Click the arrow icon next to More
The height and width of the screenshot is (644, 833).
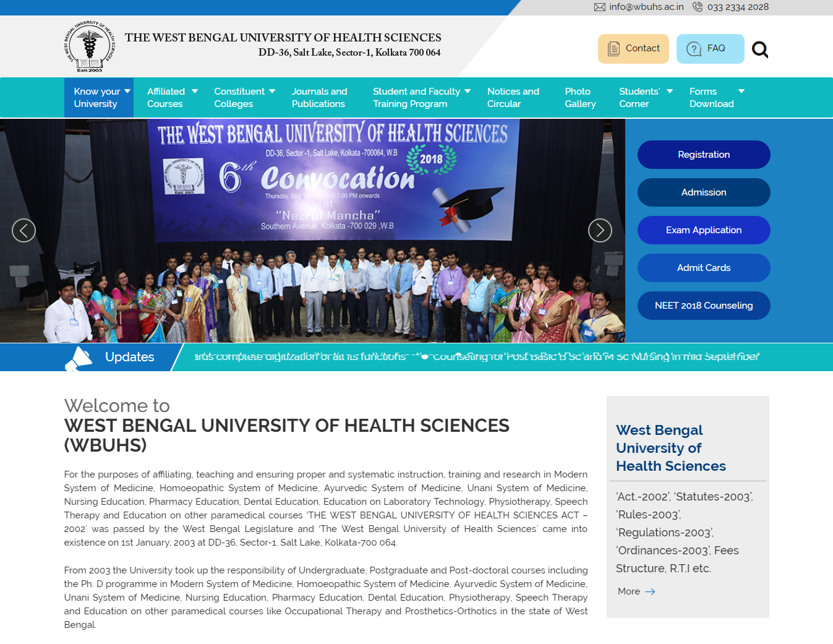(x=650, y=592)
